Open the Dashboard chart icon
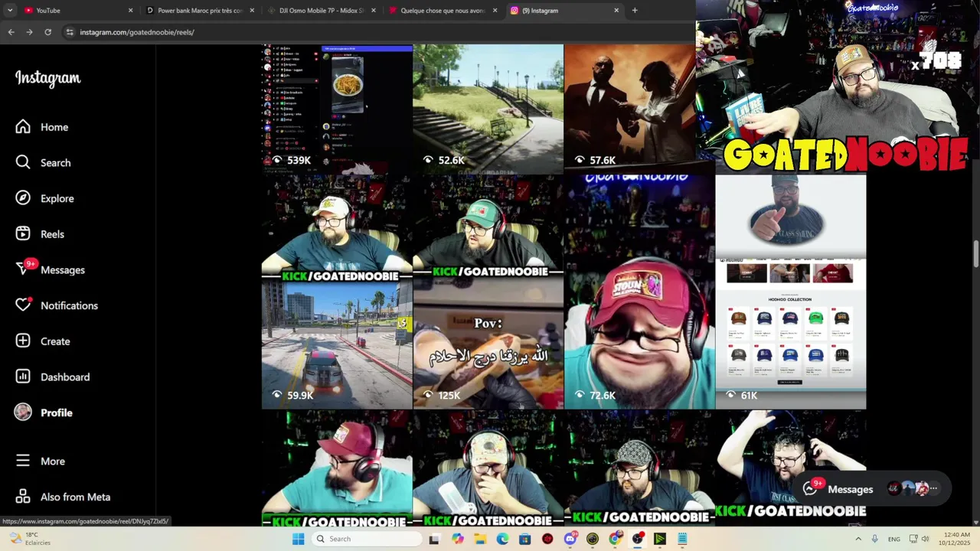The image size is (980, 551). [23, 377]
